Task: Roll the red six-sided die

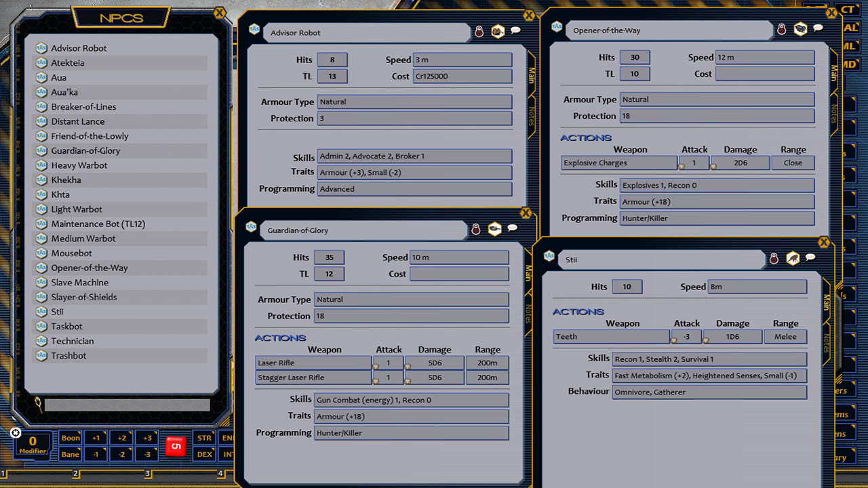Action: (x=176, y=445)
